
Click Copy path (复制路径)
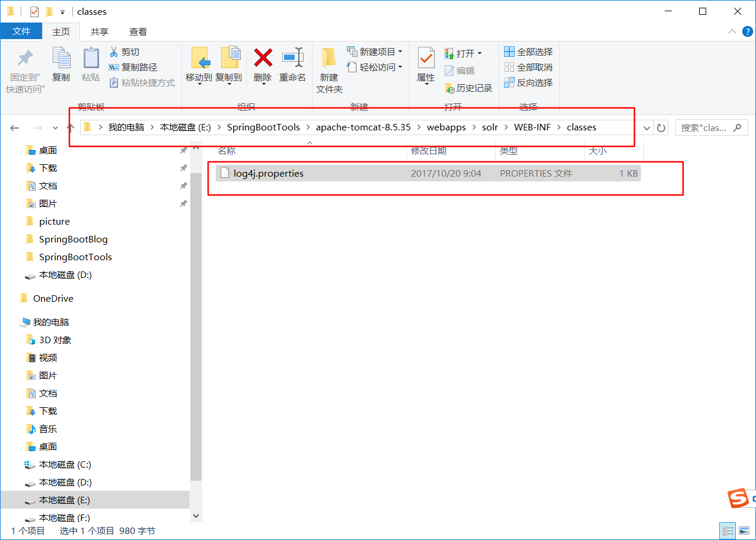pos(133,68)
